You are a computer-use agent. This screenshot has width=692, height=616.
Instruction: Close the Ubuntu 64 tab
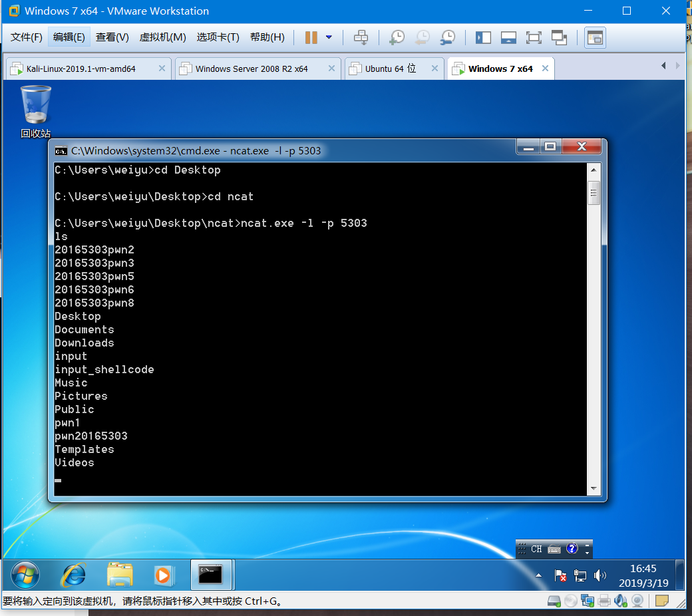tap(434, 69)
